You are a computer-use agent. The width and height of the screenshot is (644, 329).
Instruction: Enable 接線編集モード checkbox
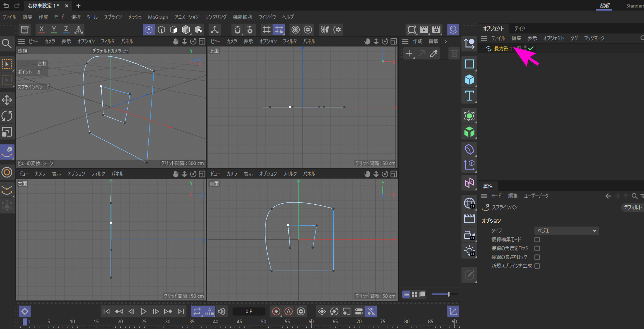[x=537, y=240]
